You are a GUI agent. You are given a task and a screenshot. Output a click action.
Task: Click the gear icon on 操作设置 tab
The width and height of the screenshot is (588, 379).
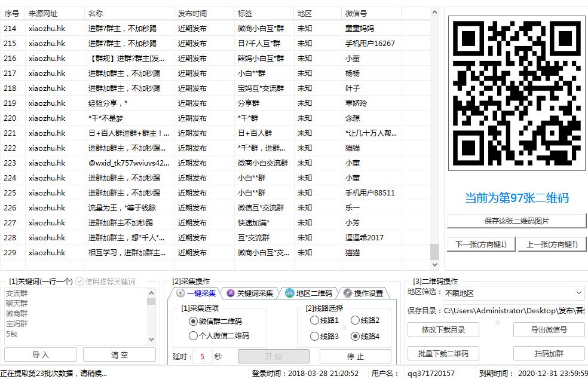[348, 293]
